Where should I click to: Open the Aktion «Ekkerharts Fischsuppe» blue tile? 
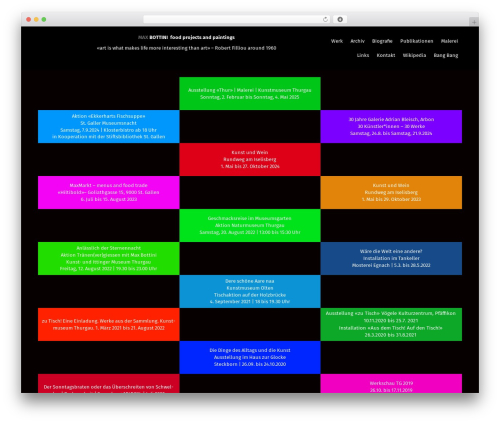tap(109, 126)
